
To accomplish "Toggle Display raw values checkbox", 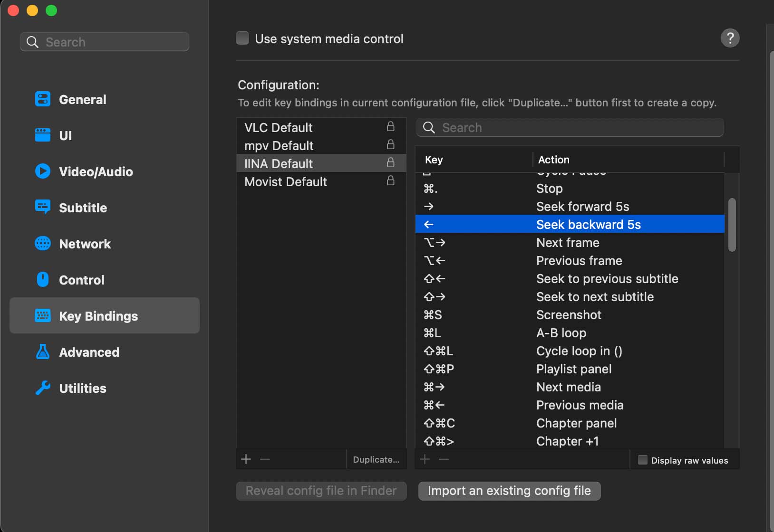I will 642,460.
